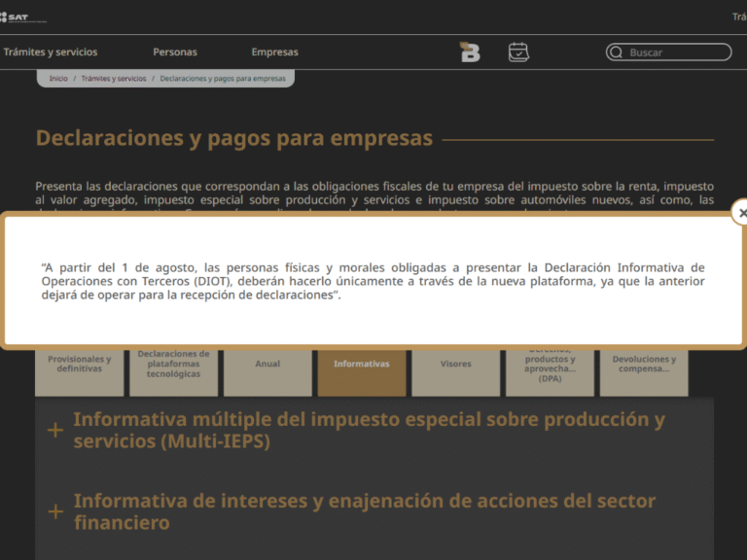The image size is (747, 560).
Task: Click Trámites y servicios breadcrumb link
Action: 114,79
